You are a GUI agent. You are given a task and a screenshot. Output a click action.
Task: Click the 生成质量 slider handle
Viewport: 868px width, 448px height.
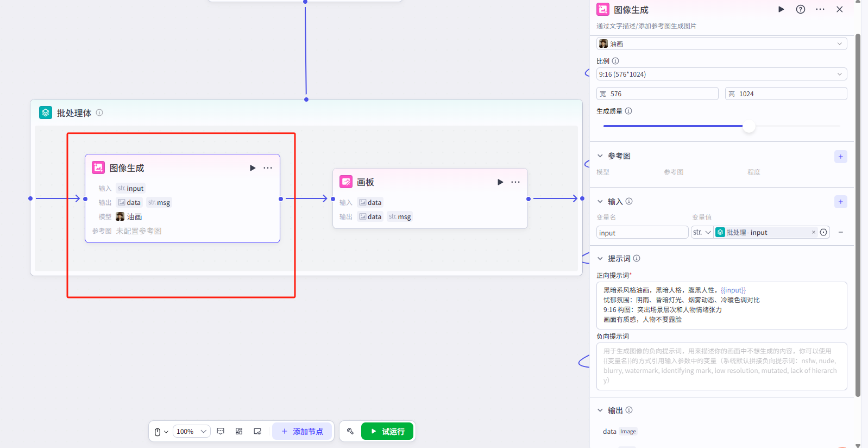click(x=749, y=126)
